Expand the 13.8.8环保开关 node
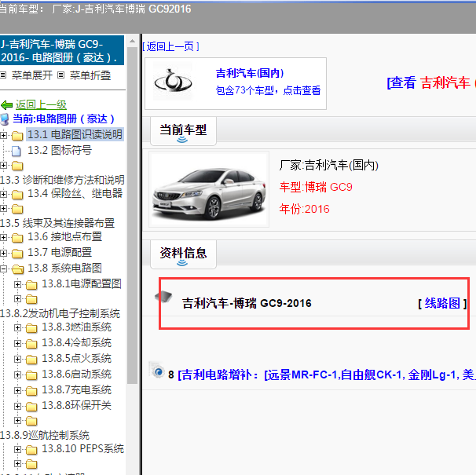Screen dimensions: 476x475 (17, 406)
